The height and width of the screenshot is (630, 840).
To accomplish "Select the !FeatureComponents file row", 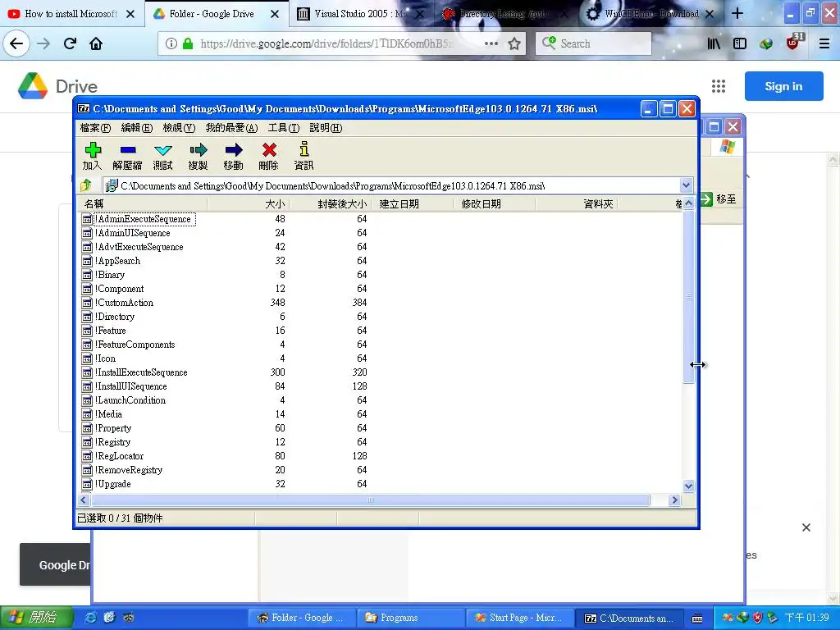I will (x=135, y=345).
